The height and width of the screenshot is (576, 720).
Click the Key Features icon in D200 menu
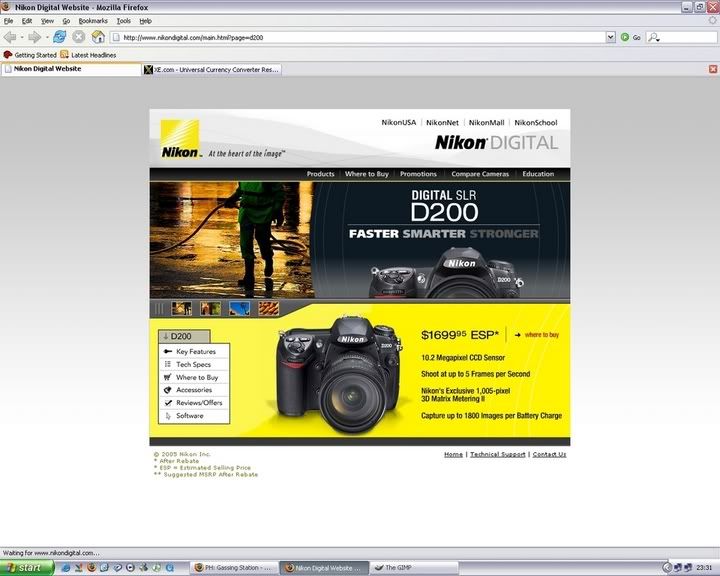click(168, 351)
